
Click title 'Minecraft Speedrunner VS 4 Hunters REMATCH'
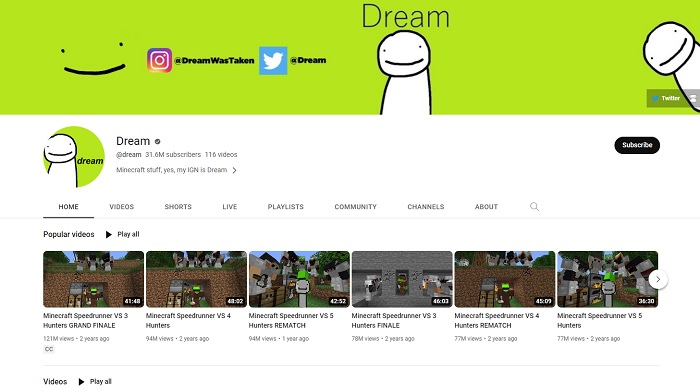pos(497,321)
